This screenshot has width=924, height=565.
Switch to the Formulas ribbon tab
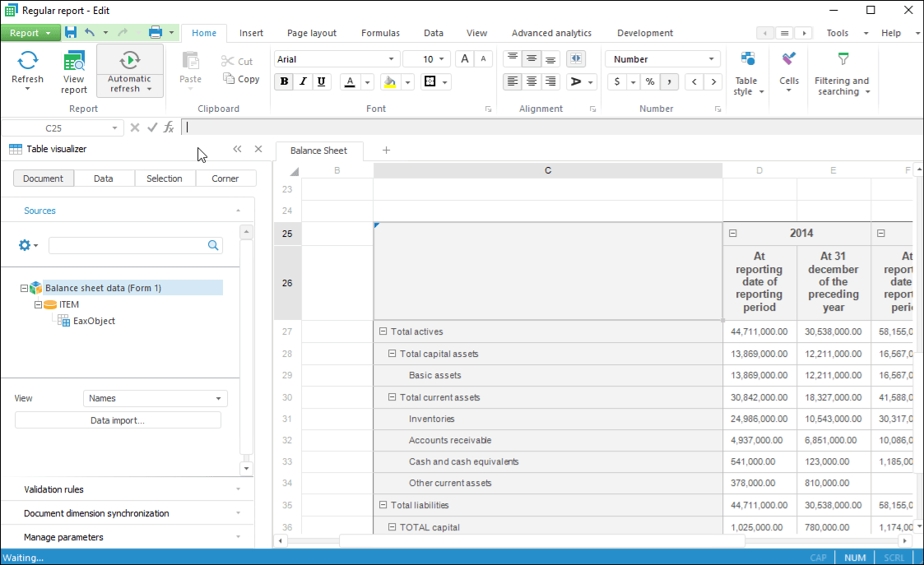click(380, 33)
